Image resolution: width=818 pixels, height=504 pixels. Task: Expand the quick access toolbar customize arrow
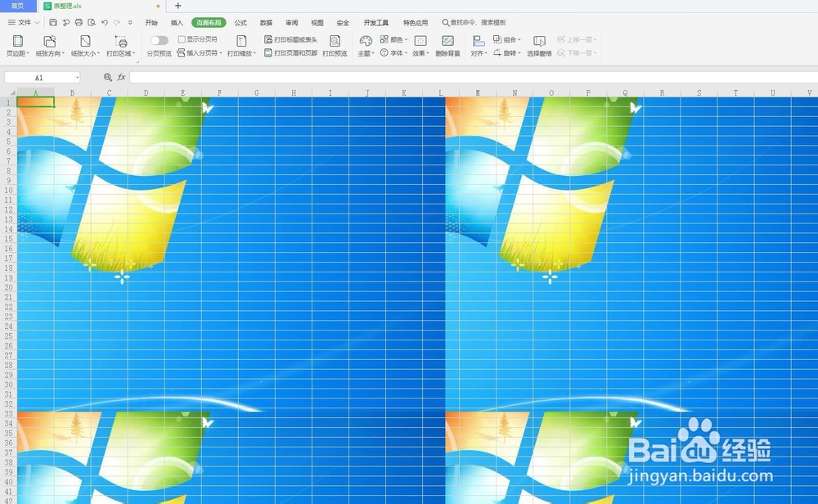[130, 22]
